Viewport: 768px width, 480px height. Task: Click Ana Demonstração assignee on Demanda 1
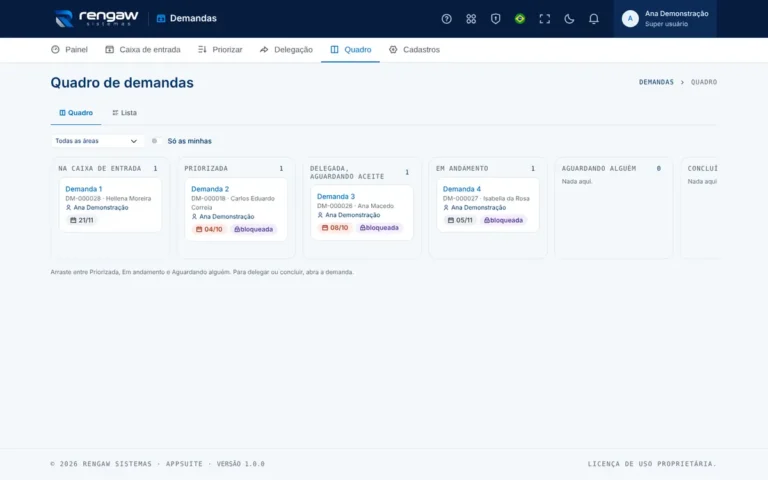97,208
